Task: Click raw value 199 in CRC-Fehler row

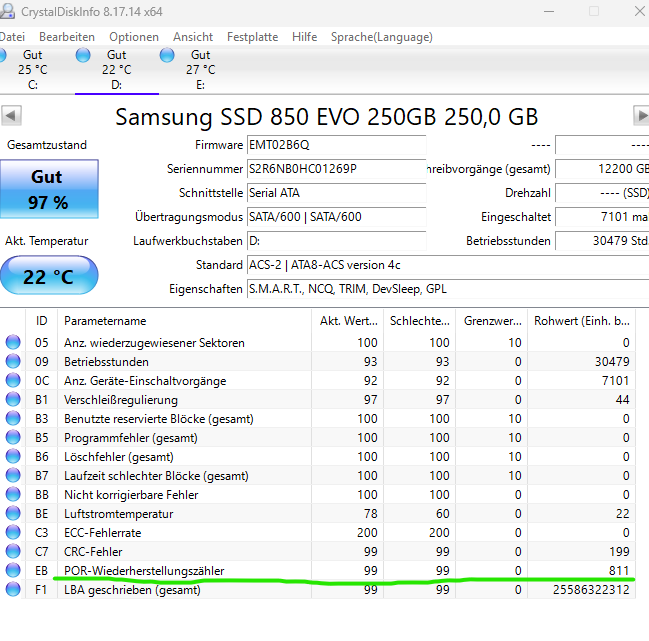Action: (619, 551)
